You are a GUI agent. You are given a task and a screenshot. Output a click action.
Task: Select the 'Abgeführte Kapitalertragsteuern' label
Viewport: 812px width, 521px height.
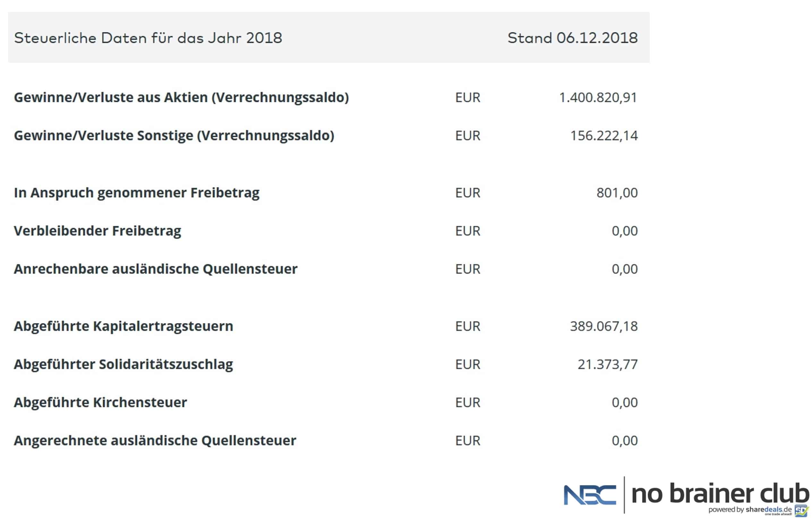pos(123,326)
